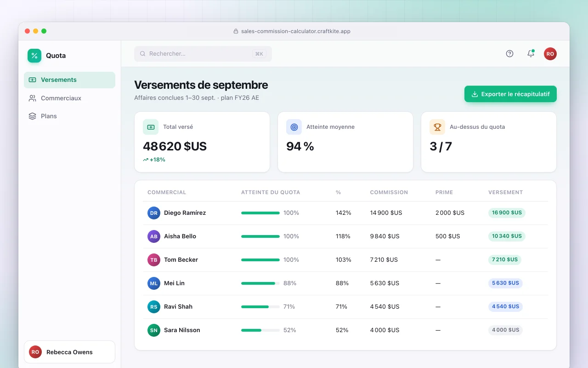
Task: Click Ravi Shah's RS avatar
Action: (x=154, y=307)
